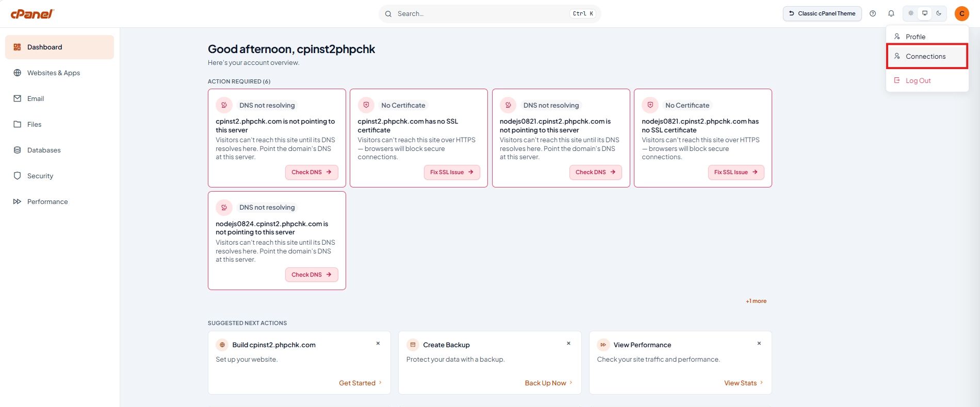Screen dimensions: 980x407
Task: Switch to Classic cPanel Theme
Action: pyautogui.click(x=822, y=13)
